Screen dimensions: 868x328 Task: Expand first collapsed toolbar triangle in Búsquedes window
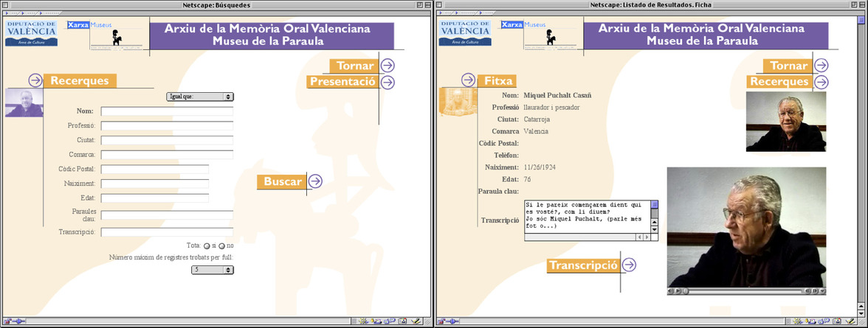coord(7,13)
